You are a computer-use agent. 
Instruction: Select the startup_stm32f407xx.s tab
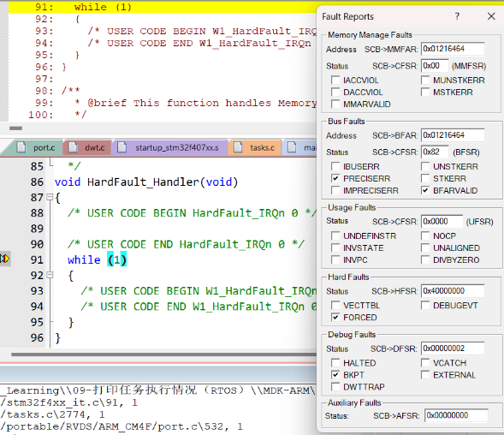click(x=170, y=147)
